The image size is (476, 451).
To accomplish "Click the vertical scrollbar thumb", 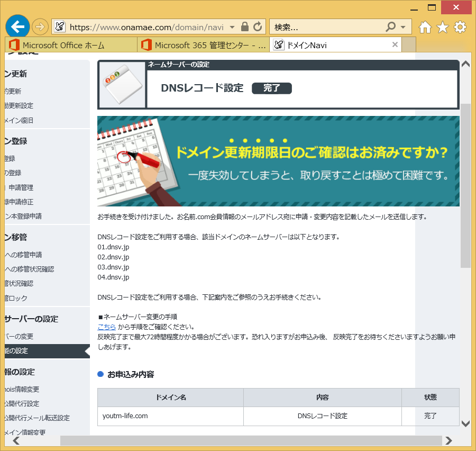I will pos(465,186).
